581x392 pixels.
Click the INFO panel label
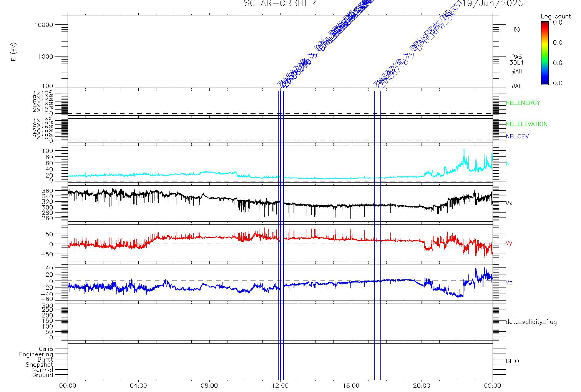click(x=512, y=361)
